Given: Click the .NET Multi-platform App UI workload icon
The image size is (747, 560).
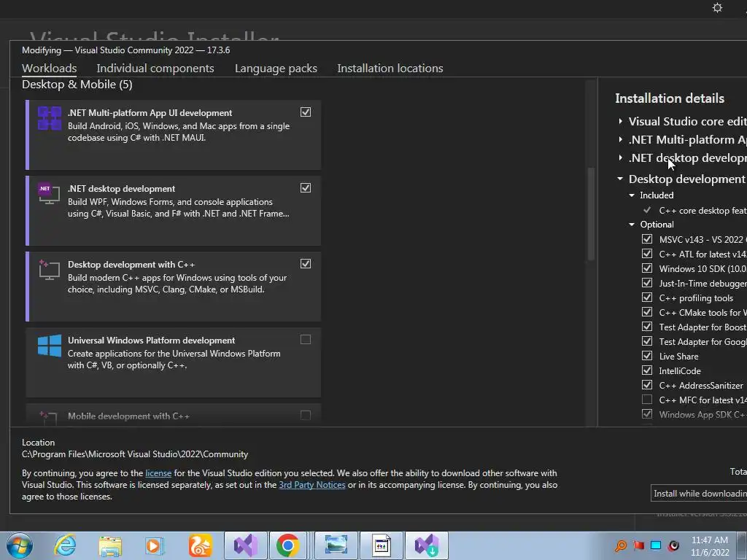Looking at the screenshot, I should pyautogui.click(x=50, y=118).
